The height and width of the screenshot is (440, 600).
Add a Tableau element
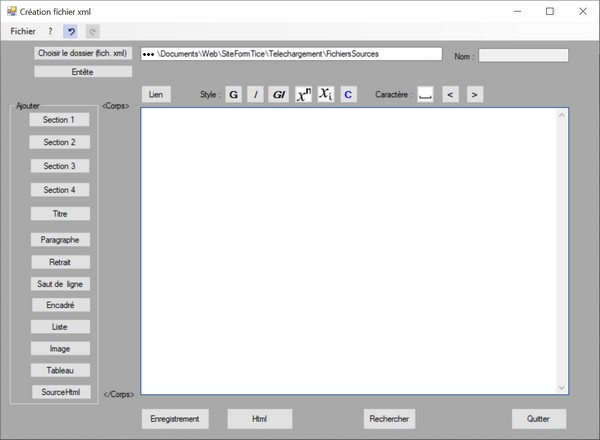click(x=59, y=371)
